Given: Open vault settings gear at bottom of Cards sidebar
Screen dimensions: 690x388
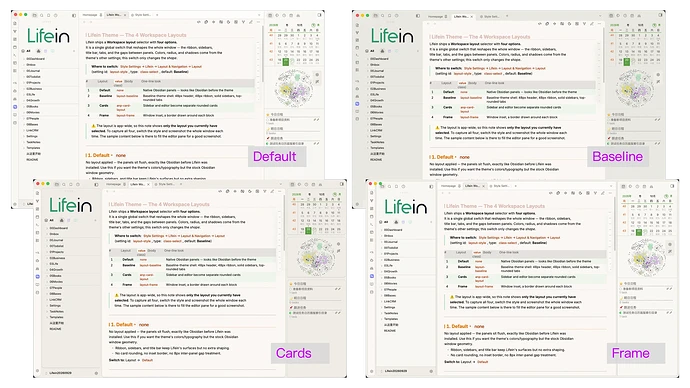Looking at the screenshot, I should [x=96, y=373].
